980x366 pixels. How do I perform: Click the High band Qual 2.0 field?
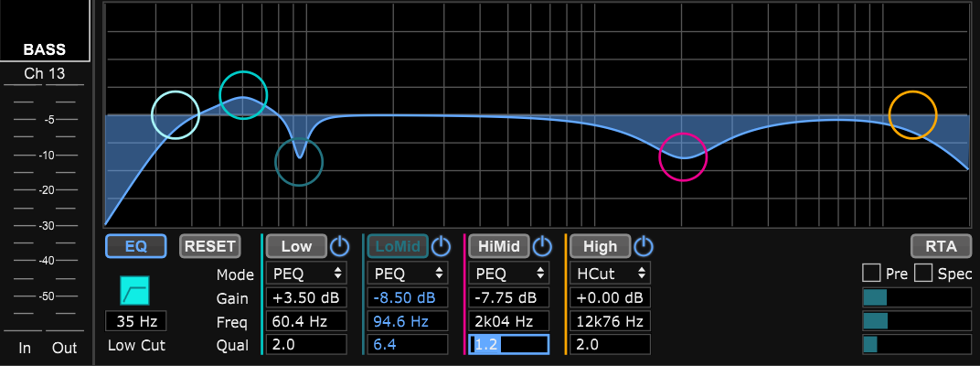click(x=610, y=345)
